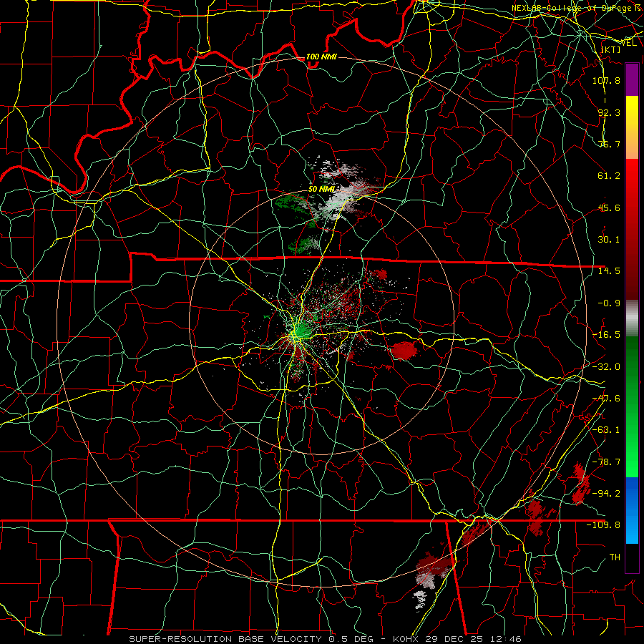
Task: Click the KOHX radar site identifier
Action: (406, 639)
